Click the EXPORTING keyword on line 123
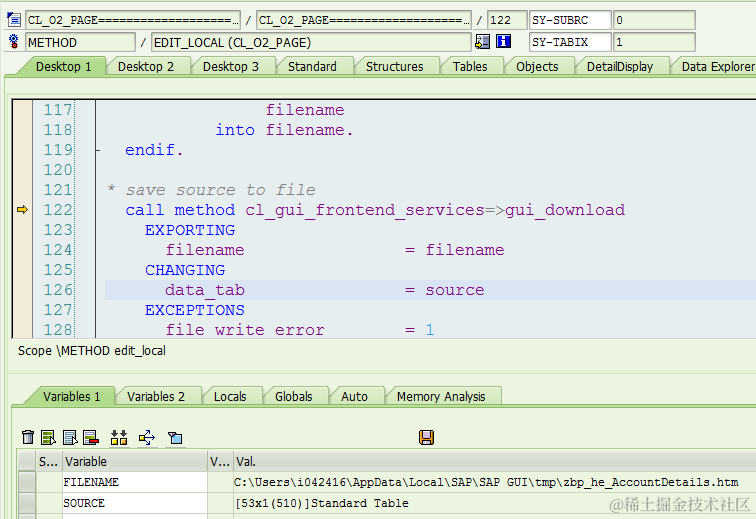The width and height of the screenshot is (756, 519). [x=190, y=230]
